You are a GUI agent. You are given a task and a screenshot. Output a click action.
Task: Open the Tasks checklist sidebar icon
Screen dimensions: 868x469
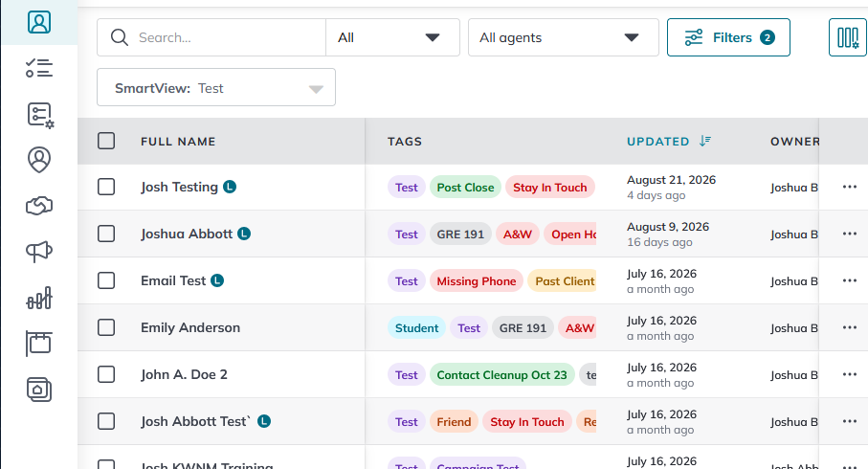38,68
